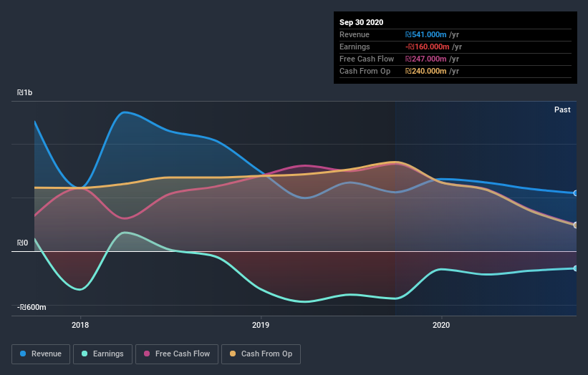The width and height of the screenshot is (588, 375).
Task: Click the 2019 x-axis label
Action: 261,325
